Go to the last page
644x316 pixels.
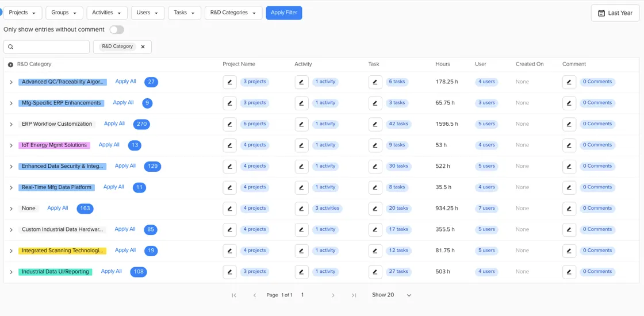[x=354, y=295]
